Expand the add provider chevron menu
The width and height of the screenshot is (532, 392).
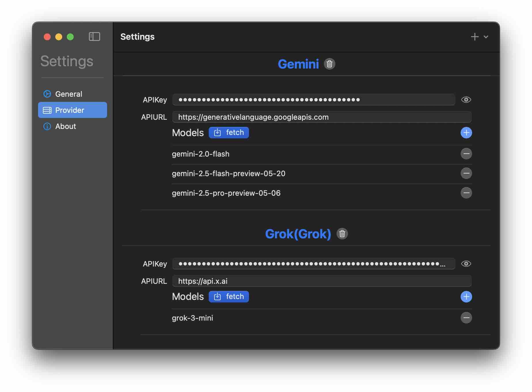click(486, 37)
